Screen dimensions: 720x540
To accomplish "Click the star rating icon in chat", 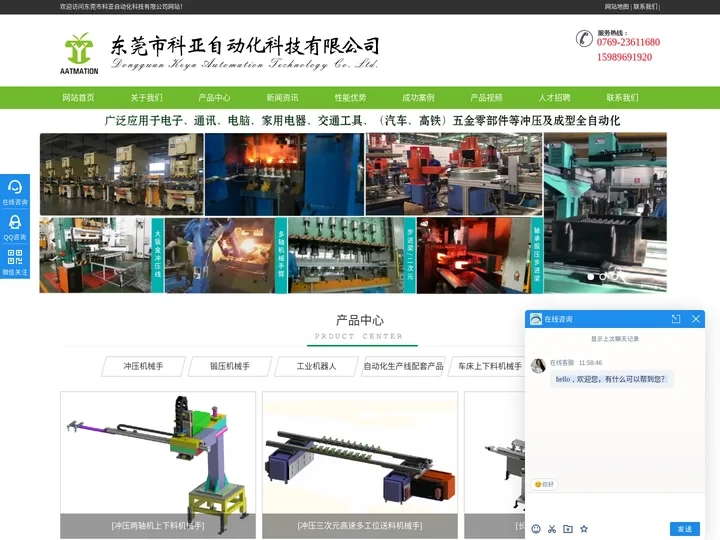I will click(584, 528).
